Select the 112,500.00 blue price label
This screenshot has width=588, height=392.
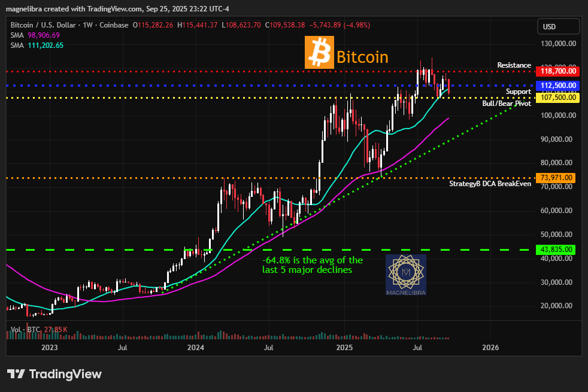tap(557, 86)
